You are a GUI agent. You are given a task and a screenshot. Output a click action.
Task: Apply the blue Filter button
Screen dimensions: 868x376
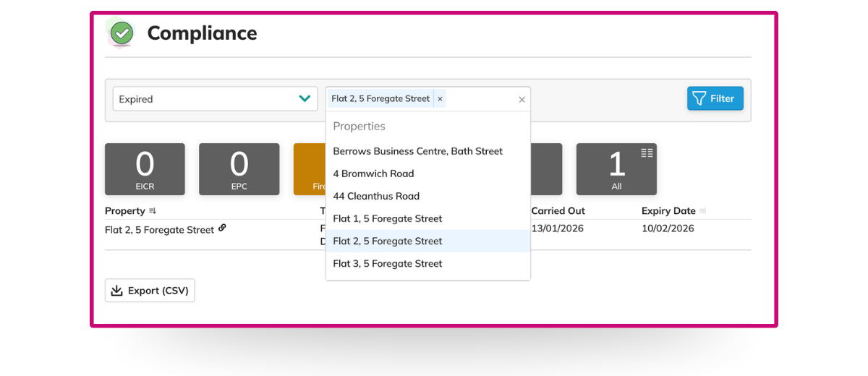(x=715, y=98)
